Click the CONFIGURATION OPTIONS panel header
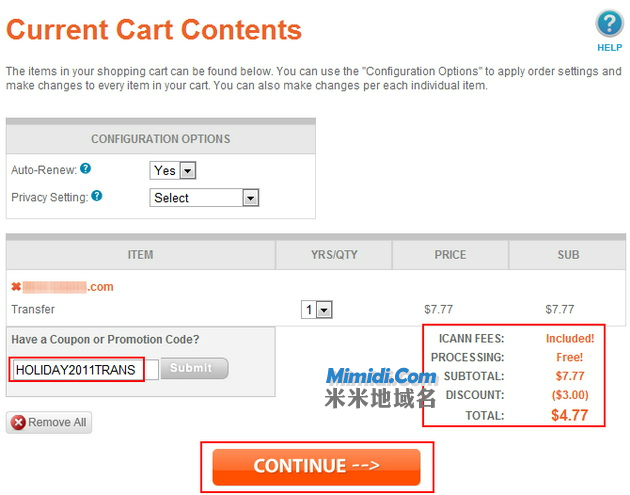 (161, 139)
